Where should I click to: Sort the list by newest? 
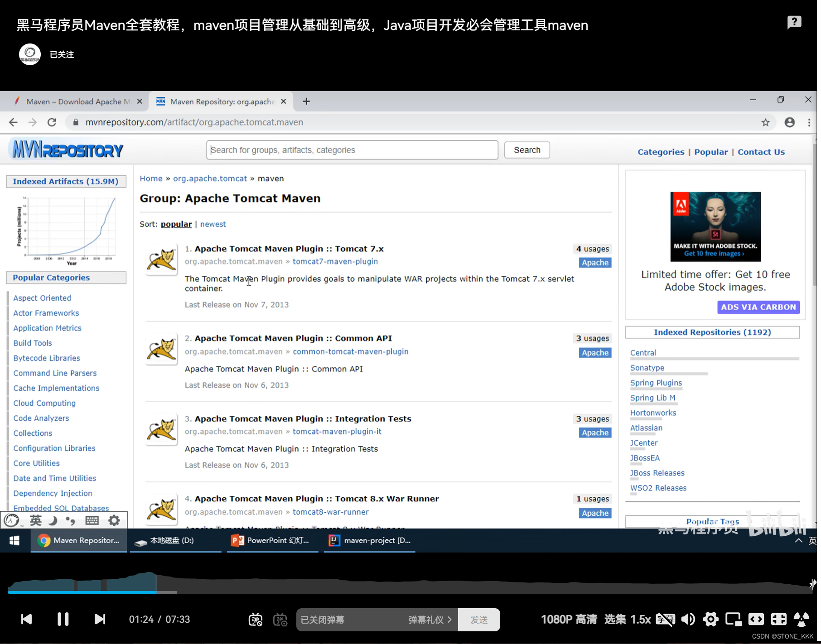tap(213, 224)
